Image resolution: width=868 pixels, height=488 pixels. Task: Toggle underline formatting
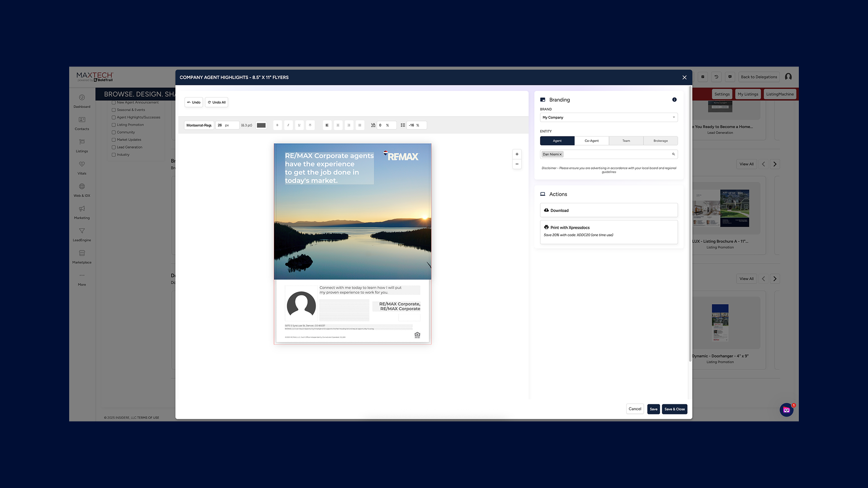click(x=299, y=125)
